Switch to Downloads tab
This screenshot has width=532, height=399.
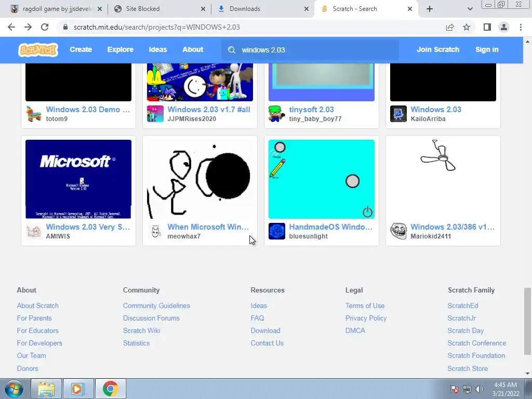(x=262, y=9)
